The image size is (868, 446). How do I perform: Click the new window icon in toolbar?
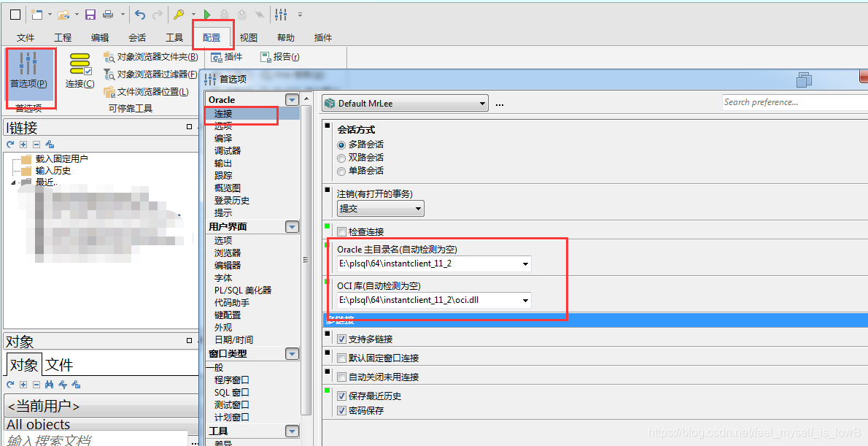37,15
